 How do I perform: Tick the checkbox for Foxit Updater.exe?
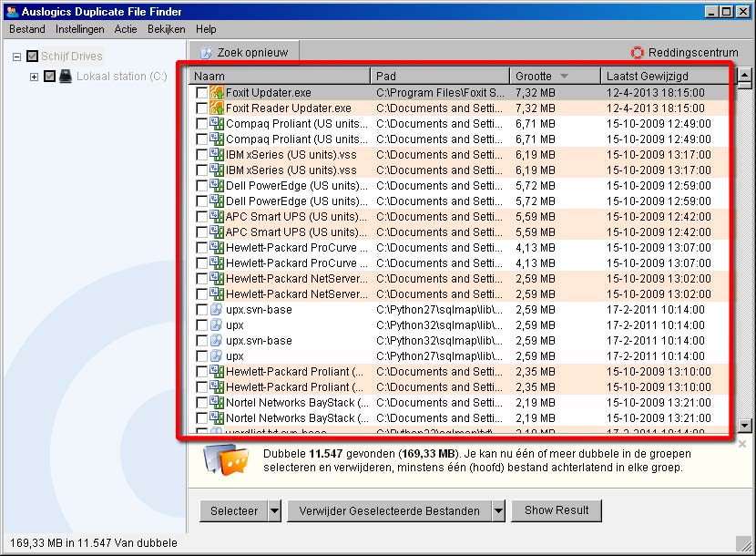pyautogui.click(x=202, y=93)
